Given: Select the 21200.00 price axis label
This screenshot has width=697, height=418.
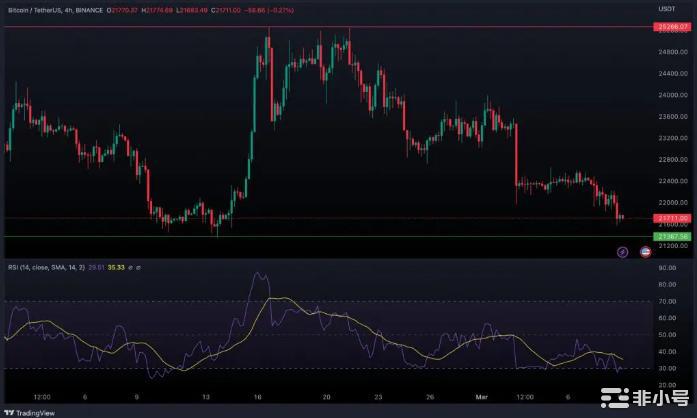Looking at the screenshot, I should 673,246.
